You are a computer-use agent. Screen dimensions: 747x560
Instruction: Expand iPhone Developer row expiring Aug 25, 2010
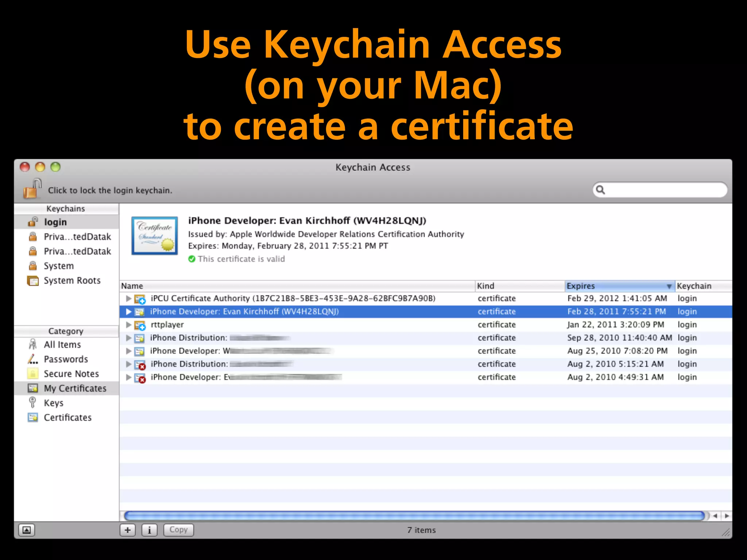tap(128, 351)
